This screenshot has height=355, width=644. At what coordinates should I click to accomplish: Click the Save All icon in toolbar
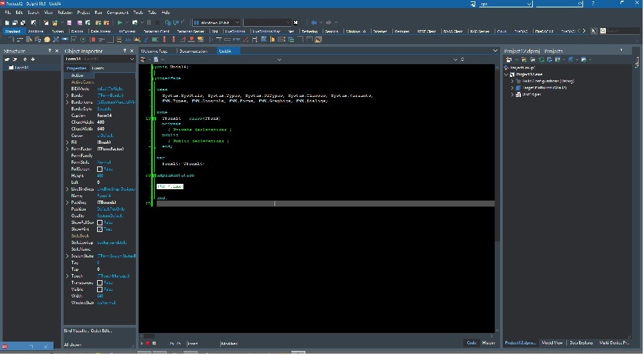coord(80,23)
